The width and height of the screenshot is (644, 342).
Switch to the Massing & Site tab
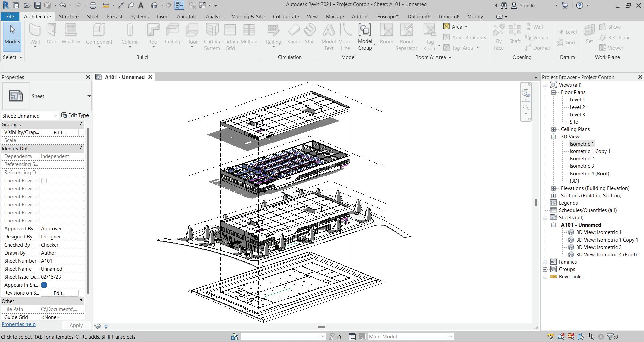[x=247, y=16]
